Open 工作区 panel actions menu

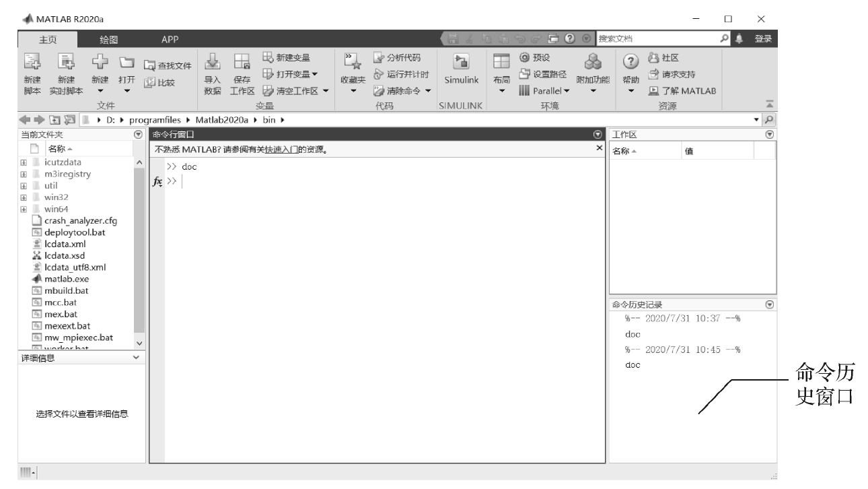[770, 134]
